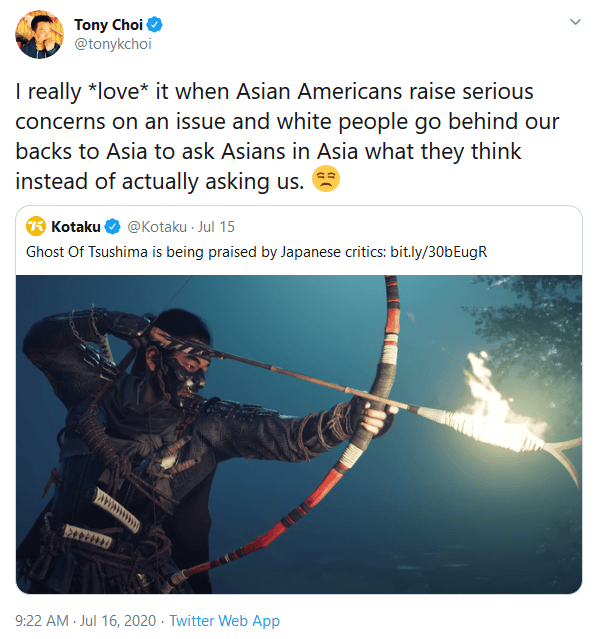598x639 pixels.
Task: Click Kotaku's verified checkmark badge
Action: point(113,227)
